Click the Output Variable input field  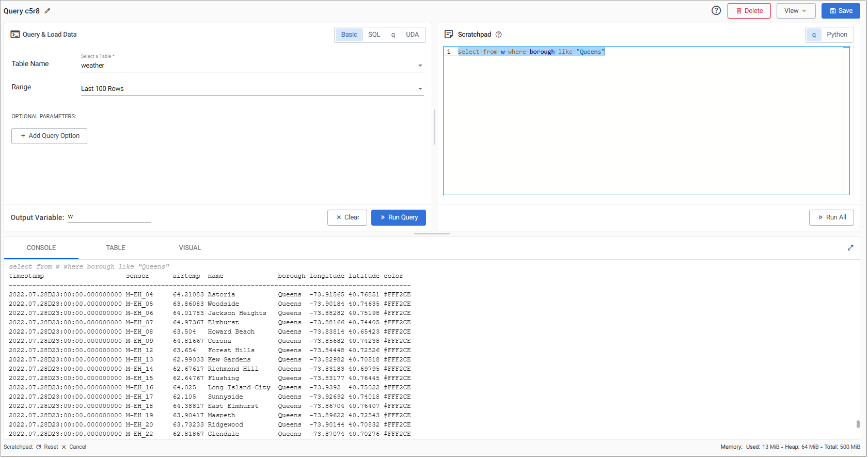tap(109, 217)
